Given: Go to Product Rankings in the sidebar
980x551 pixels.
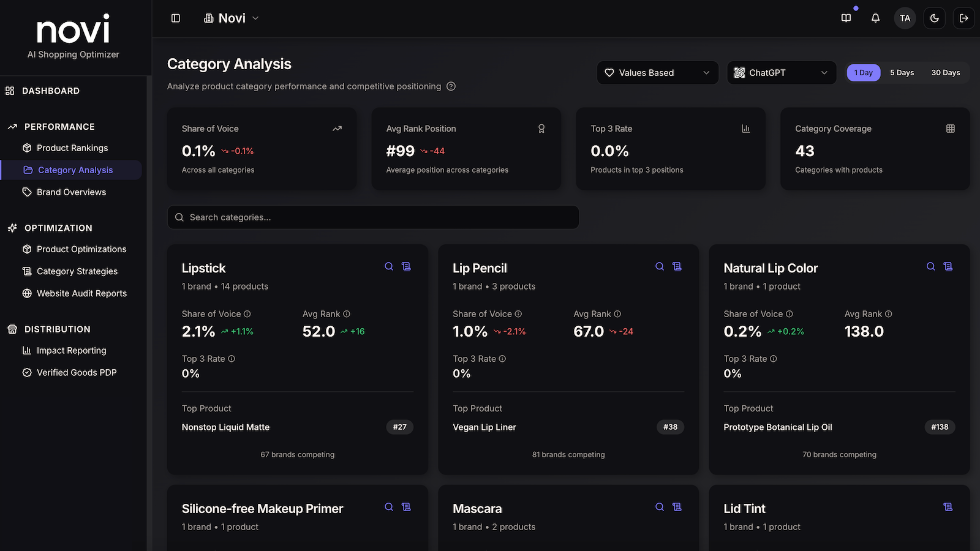Looking at the screenshot, I should (x=72, y=148).
